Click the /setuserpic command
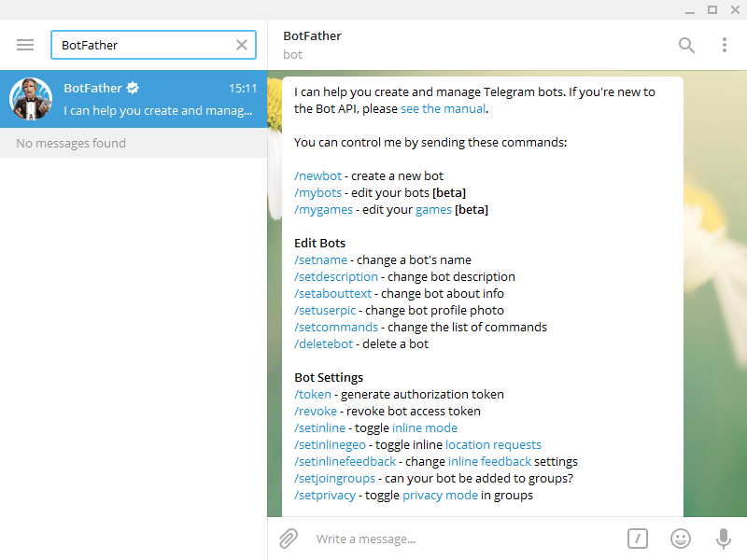 tap(325, 311)
